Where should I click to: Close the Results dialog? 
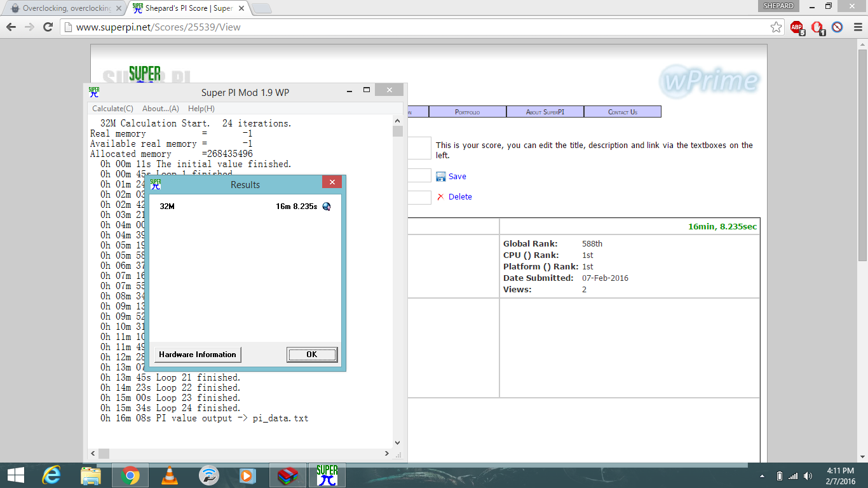click(332, 183)
